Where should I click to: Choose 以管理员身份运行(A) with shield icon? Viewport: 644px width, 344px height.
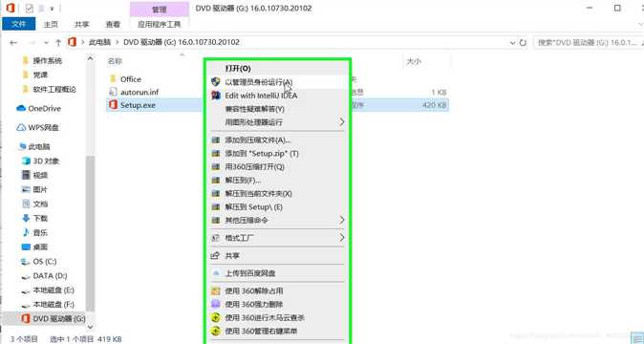[x=277, y=82]
